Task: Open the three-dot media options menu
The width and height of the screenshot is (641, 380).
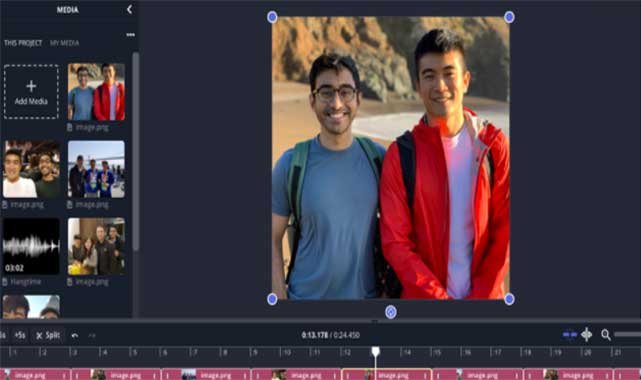Action: (130, 35)
